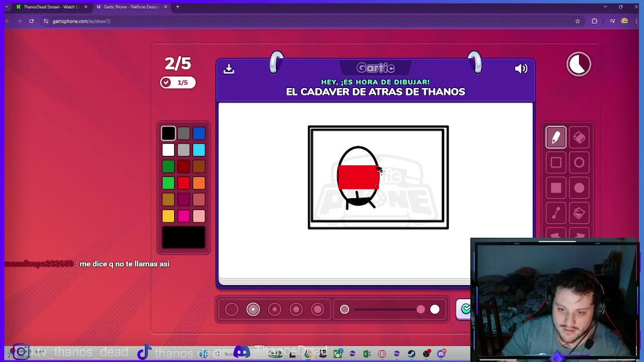Screen dimensions: 644x362
Task: Bookmark this page with the star icon
Action: click(x=578, y=21)
